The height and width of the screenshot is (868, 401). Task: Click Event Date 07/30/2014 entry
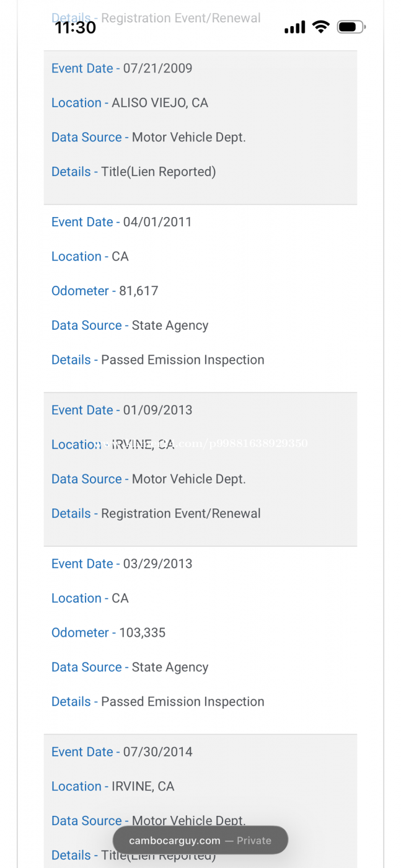tap(121, 751)
